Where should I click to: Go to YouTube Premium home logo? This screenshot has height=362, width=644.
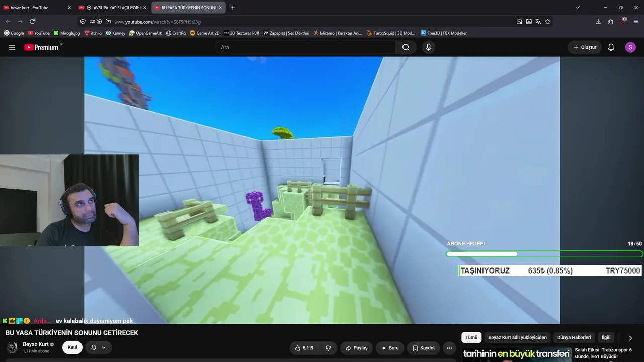[x=42, y=47]
